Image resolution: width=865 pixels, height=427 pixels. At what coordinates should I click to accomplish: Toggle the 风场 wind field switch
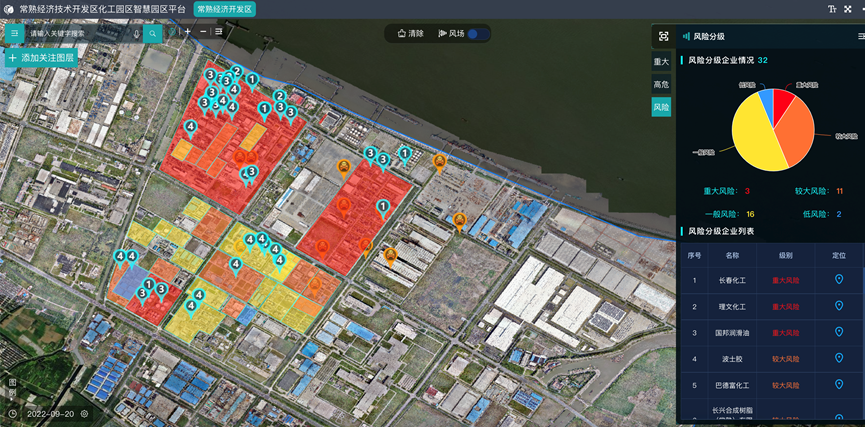click(x=478, y=33)
